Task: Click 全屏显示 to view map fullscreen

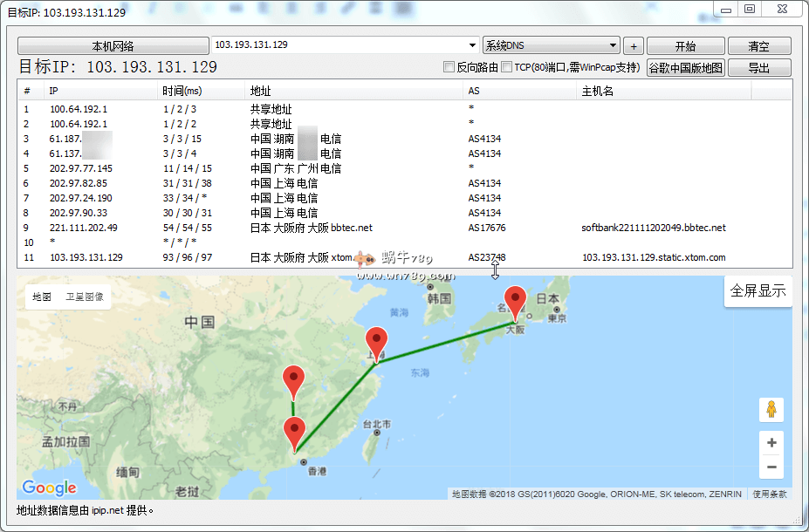Action: coord(758,291)
